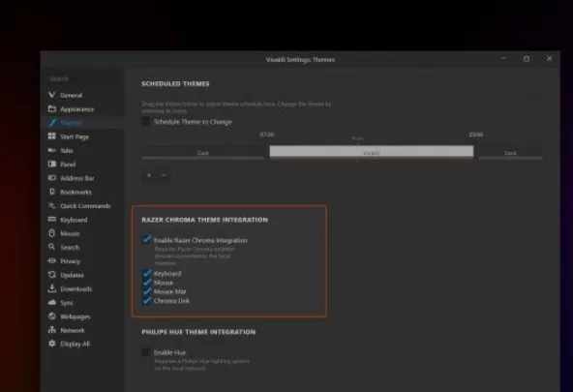Click the Display All gear icon

tap(52, 344)
